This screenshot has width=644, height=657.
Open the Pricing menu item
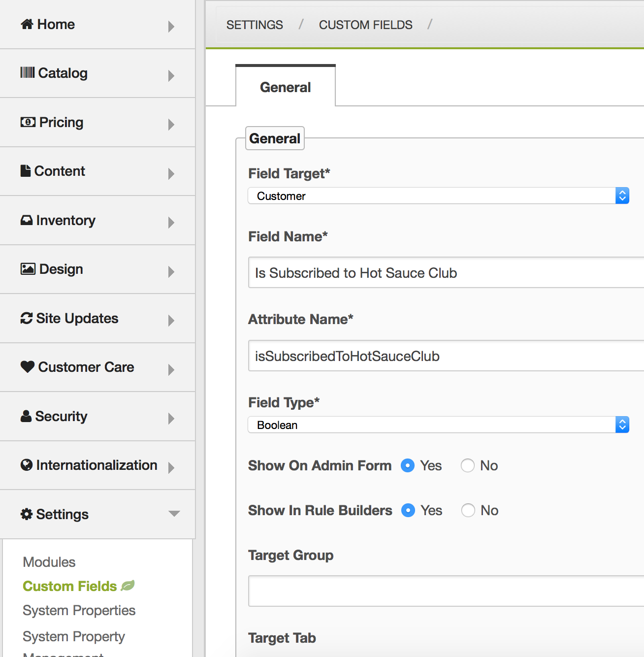[x=97, y=122]
